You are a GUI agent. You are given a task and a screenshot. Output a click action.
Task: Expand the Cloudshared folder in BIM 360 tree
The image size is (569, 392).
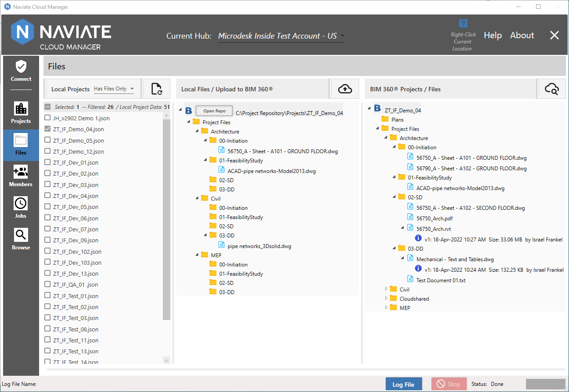tap(387, 298)
